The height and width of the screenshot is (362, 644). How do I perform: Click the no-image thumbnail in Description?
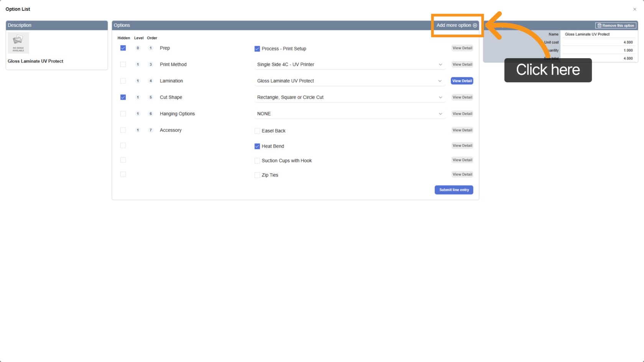coord(18,43)
